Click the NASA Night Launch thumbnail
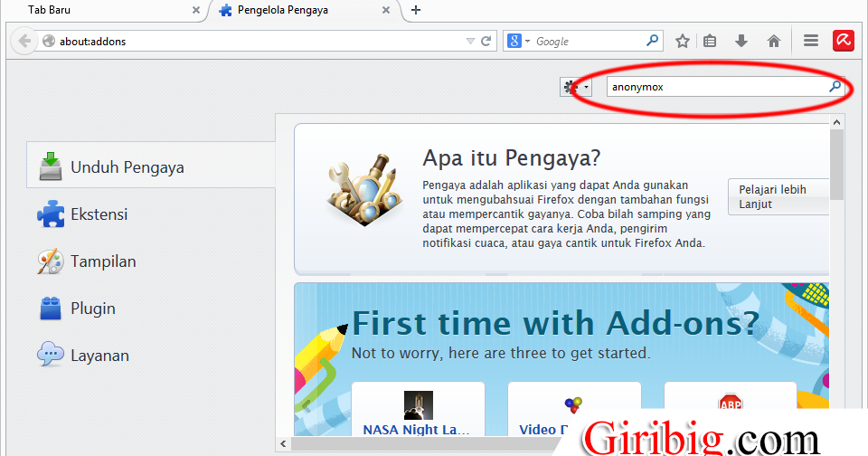The width and height of the screenshot is (868, 456). click(419, 405)
